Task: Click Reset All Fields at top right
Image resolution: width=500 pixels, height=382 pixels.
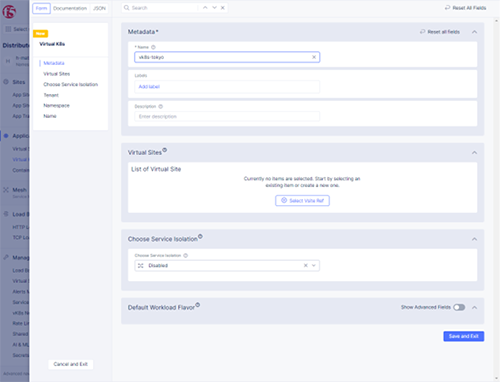Action: (x=465, y=8)
